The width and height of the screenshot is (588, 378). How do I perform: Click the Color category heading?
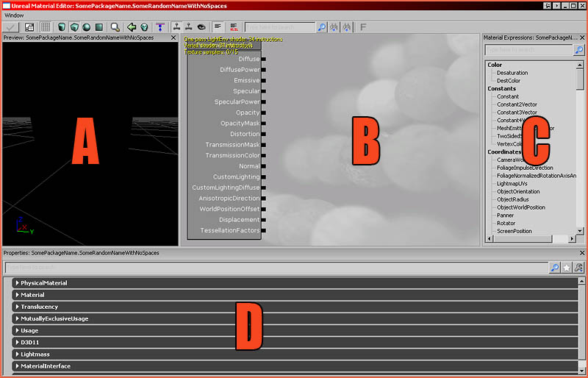point(495,65)
